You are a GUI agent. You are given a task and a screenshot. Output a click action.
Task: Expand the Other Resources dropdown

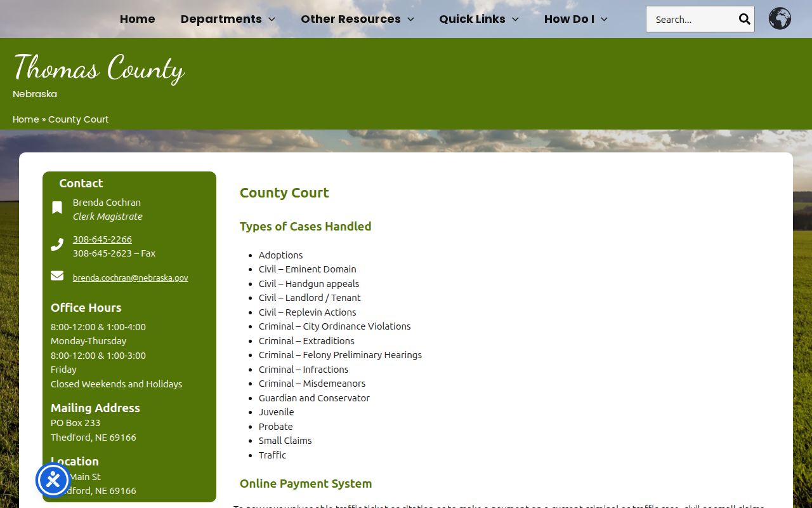coord(357,19)
